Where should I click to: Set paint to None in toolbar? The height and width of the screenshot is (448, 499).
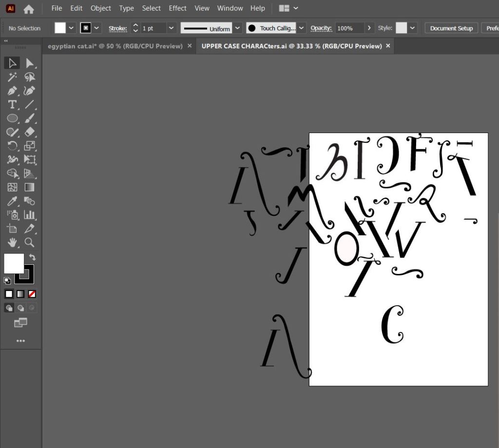[32, 294]
